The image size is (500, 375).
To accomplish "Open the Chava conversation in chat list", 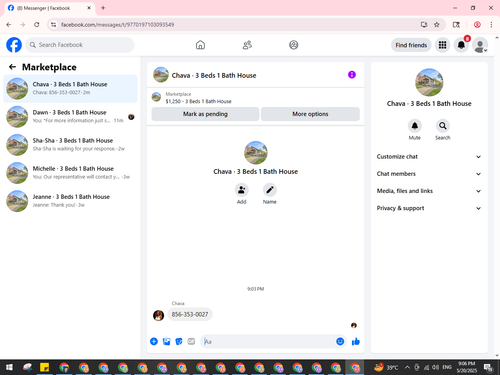I will [70, 89].
